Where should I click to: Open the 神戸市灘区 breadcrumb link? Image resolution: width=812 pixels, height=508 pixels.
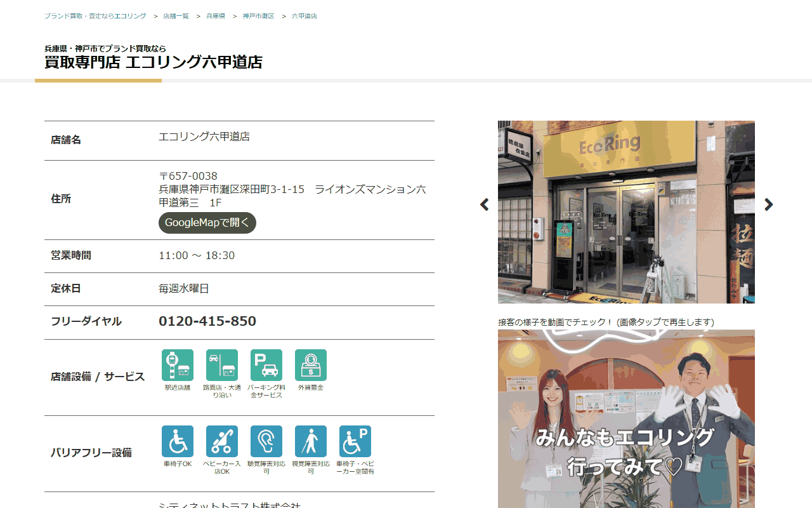(x=258, y=16)
